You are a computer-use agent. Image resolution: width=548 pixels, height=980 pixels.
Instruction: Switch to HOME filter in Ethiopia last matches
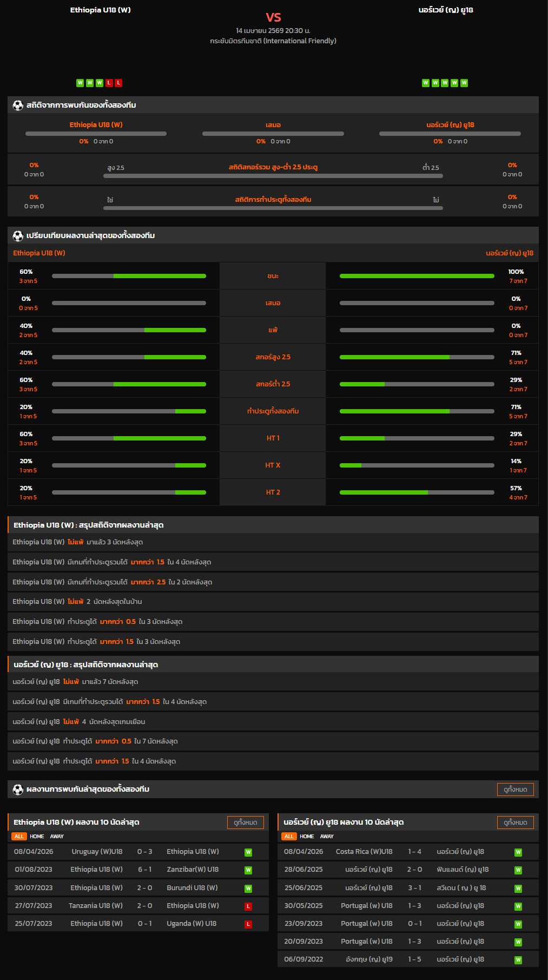point(37,837)
